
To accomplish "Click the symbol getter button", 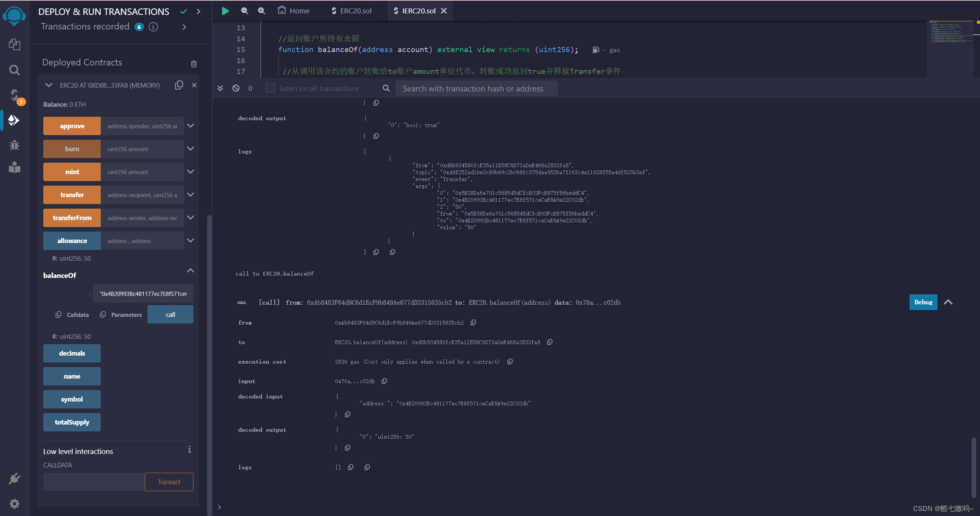I will click(x=72, y=399).
